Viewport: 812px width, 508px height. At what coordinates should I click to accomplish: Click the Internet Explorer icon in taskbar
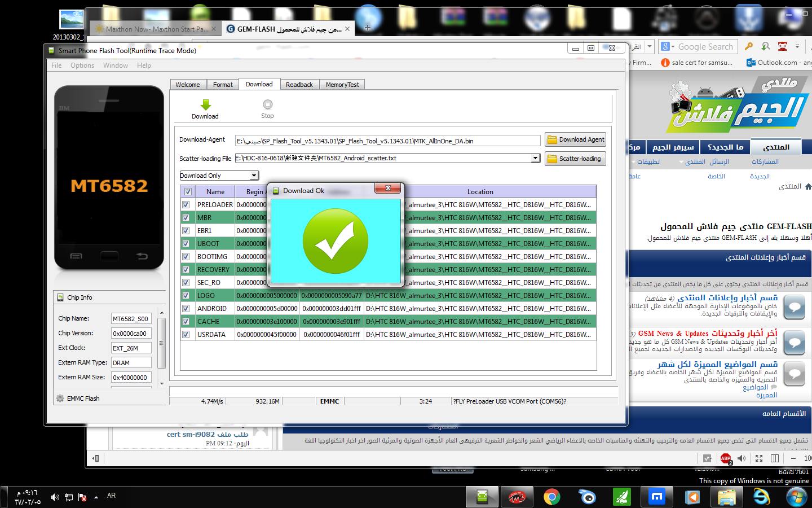coord(761,497)
